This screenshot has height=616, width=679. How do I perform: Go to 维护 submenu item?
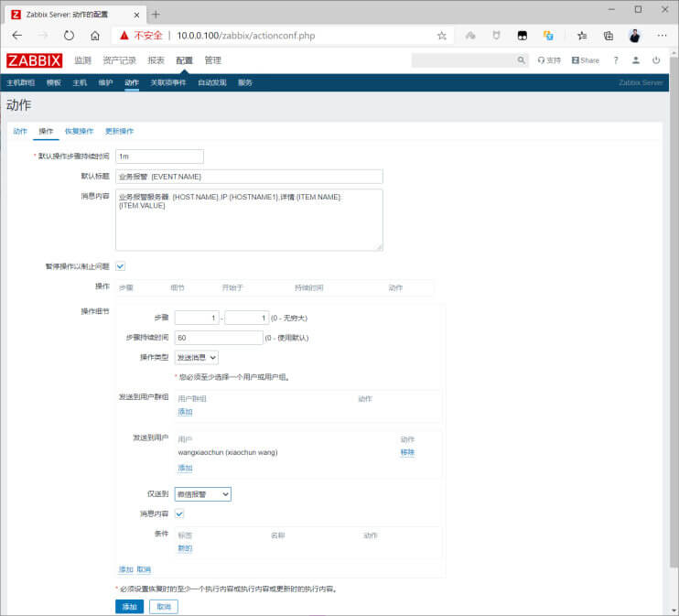(105, 82)
